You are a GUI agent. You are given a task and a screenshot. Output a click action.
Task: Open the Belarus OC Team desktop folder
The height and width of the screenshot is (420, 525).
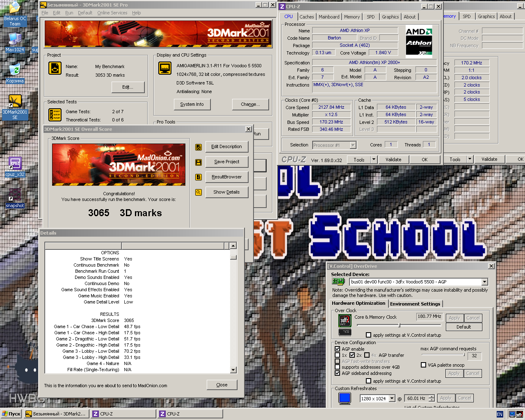(15, 14)
